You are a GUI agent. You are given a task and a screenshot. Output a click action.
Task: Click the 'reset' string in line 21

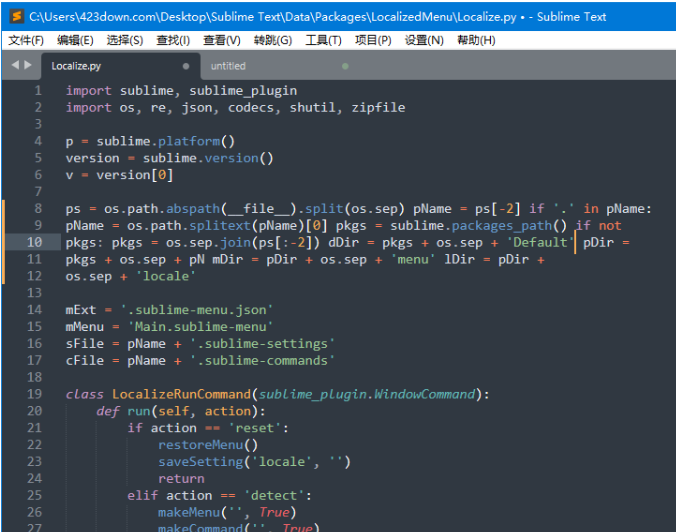click(254, 428)
